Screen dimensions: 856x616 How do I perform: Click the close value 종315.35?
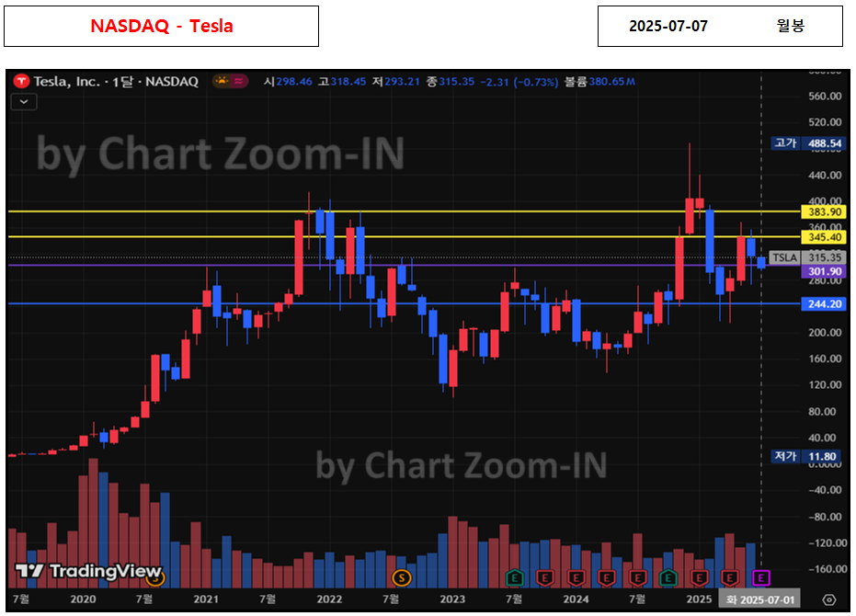451,82
